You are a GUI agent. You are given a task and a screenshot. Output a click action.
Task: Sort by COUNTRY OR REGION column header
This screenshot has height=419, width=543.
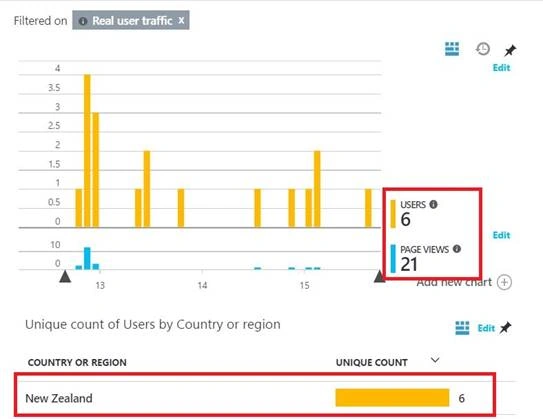click(x=77, y=363)
